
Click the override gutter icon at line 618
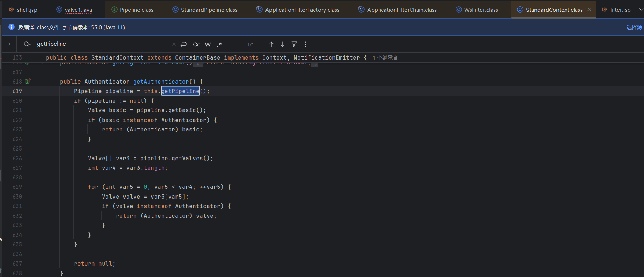(x=28, y=81)
